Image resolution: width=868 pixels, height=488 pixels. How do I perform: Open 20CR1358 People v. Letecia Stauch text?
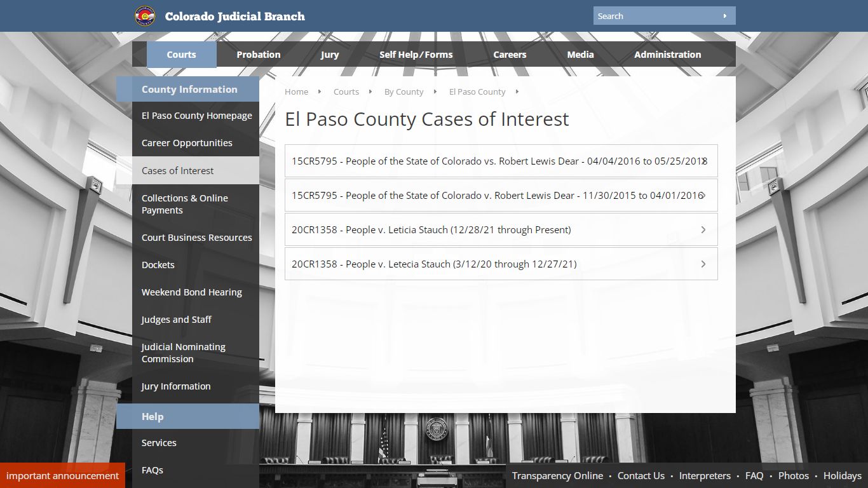click(x=434, y=264)
